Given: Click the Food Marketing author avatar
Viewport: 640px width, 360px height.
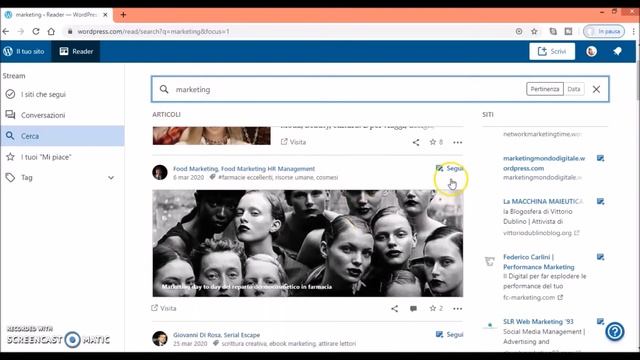Looking at the screenshot, I should pos(160,172).
